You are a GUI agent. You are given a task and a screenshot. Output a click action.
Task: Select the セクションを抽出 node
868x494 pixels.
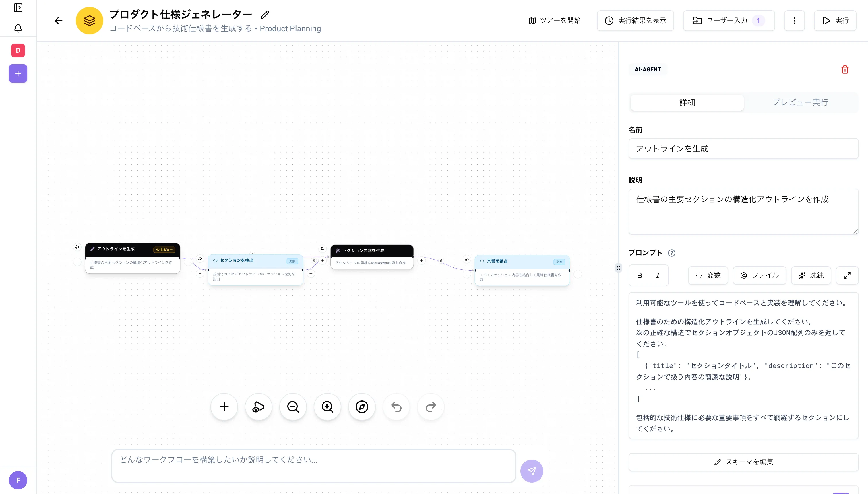click(255, 270)
